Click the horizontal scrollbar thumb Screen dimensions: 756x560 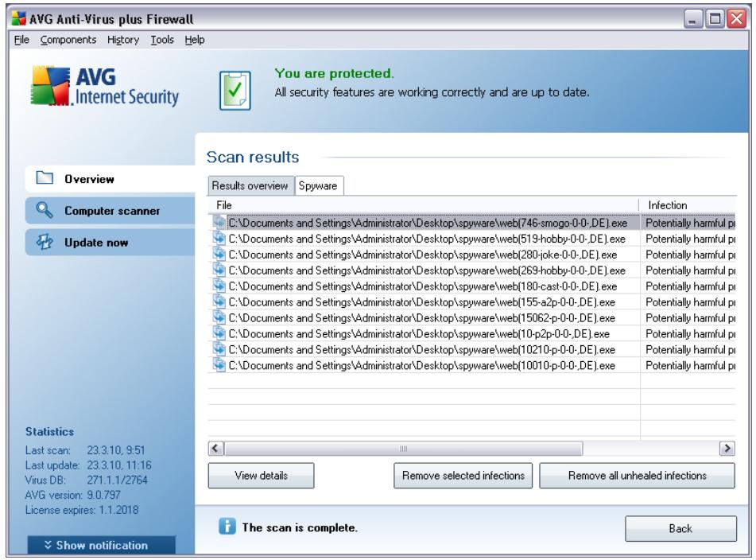(404, 449)
